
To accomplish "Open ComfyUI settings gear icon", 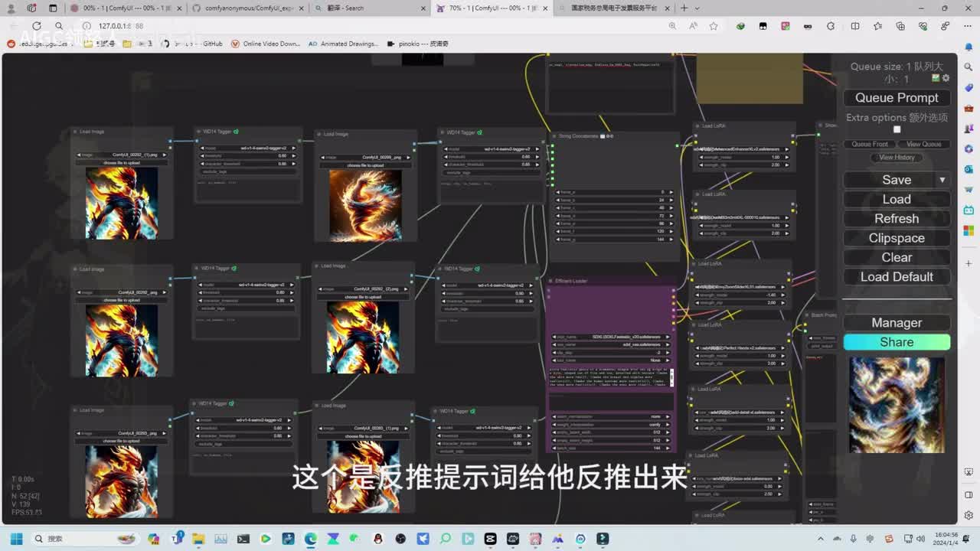I will pyautogui.click(x=946, y=78).
